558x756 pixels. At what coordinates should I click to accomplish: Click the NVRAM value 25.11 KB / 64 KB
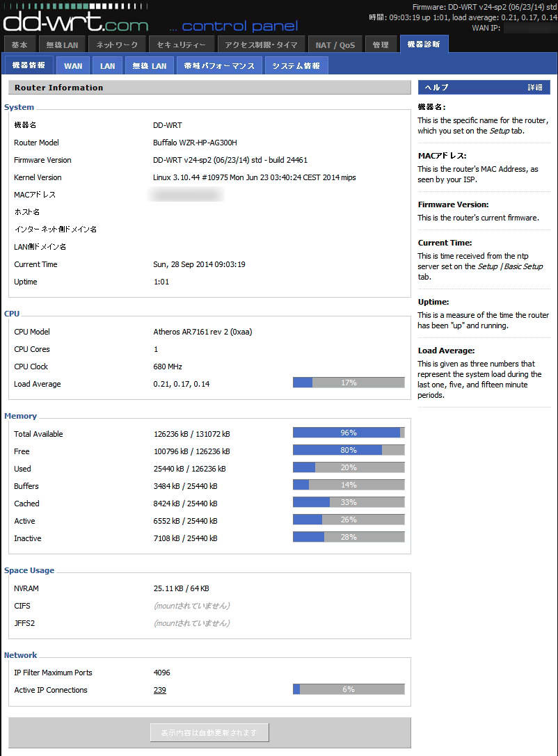click(x=181, y=588)
